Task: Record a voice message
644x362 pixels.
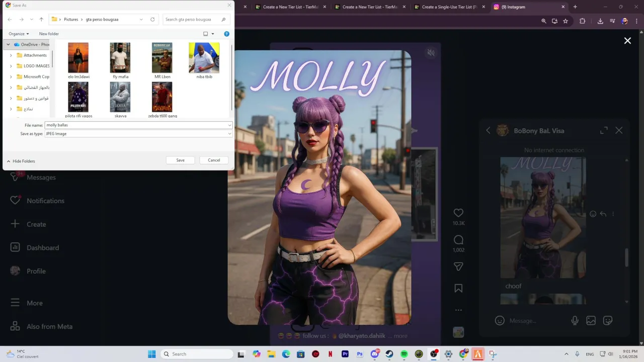Action: click(575, 320)
